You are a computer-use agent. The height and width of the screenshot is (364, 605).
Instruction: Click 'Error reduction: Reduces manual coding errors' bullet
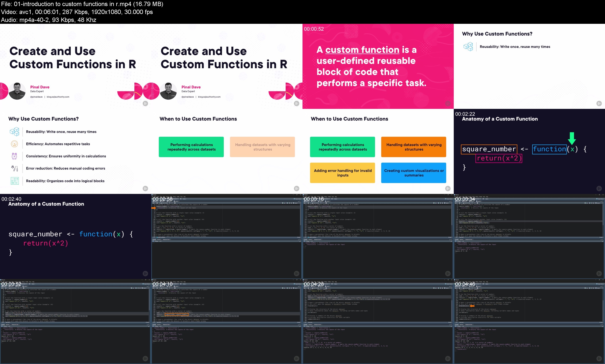[65, 169]
